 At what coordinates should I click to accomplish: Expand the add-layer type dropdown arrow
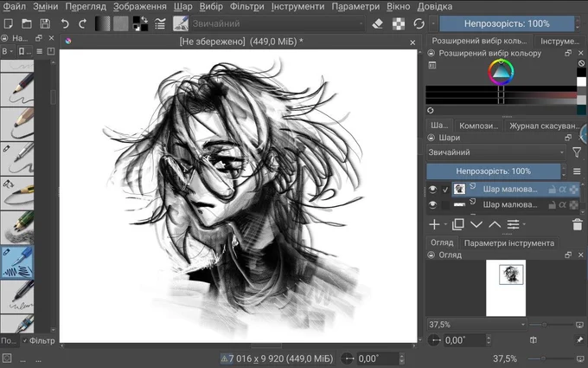click(445, 224)
